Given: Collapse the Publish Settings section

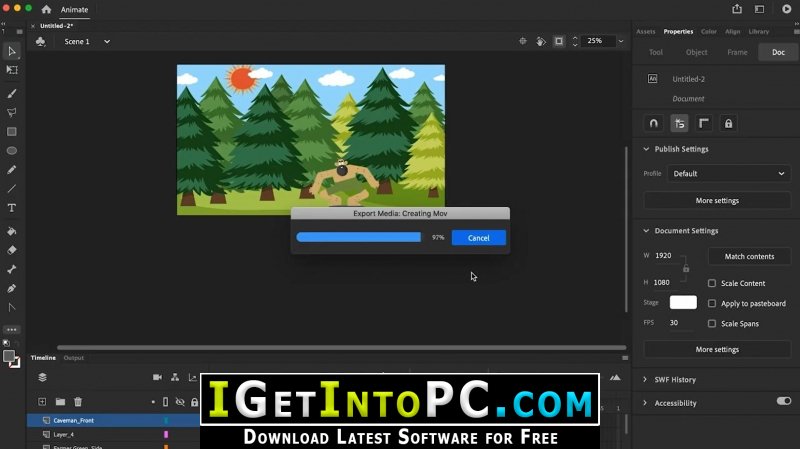Looking at the screenshot, I should (x=646, y=149).
